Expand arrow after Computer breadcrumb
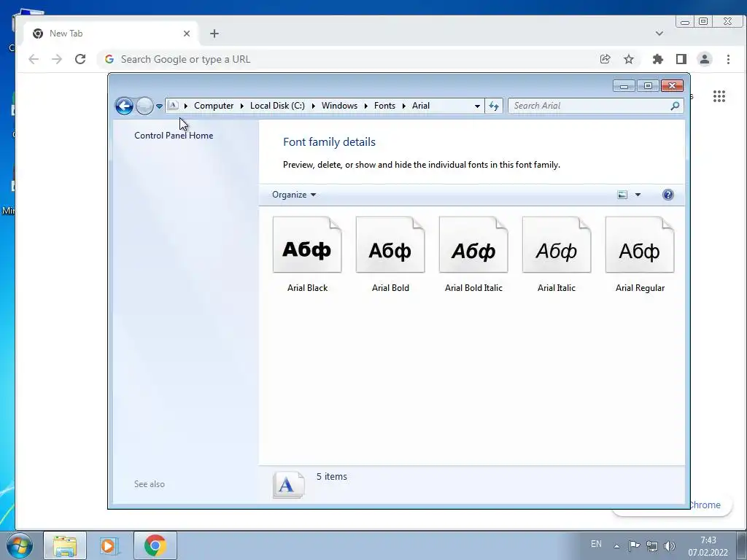The height and width of the screenshot is (560, 747). (242, 106)
